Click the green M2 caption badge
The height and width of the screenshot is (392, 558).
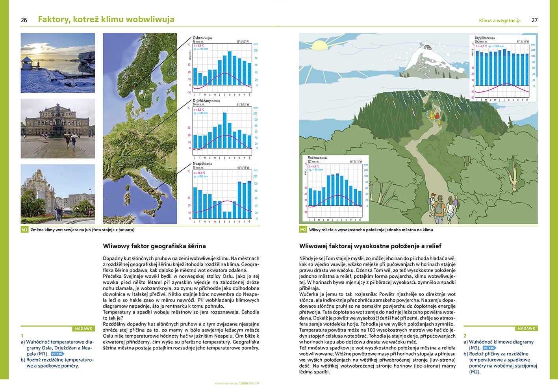[303, 230]
